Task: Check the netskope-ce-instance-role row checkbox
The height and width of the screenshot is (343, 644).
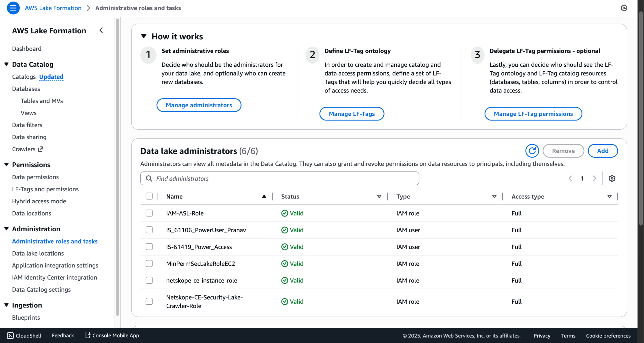Action: 149,280
